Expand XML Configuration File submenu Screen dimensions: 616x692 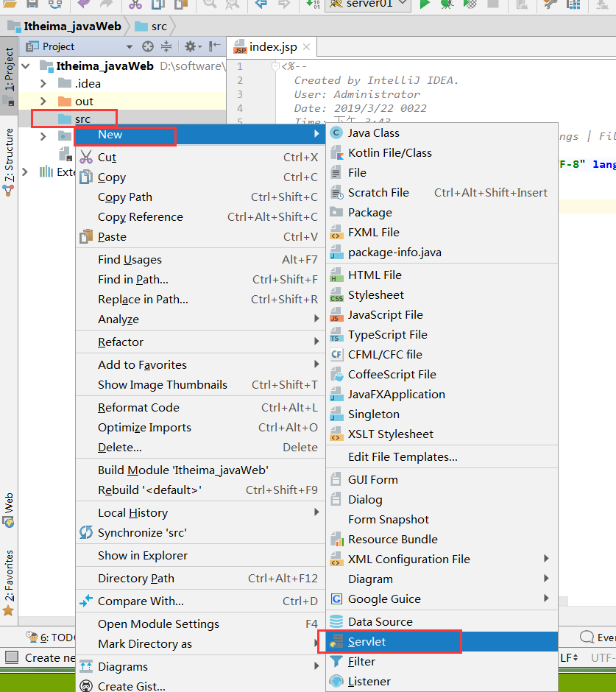point(442,559)
